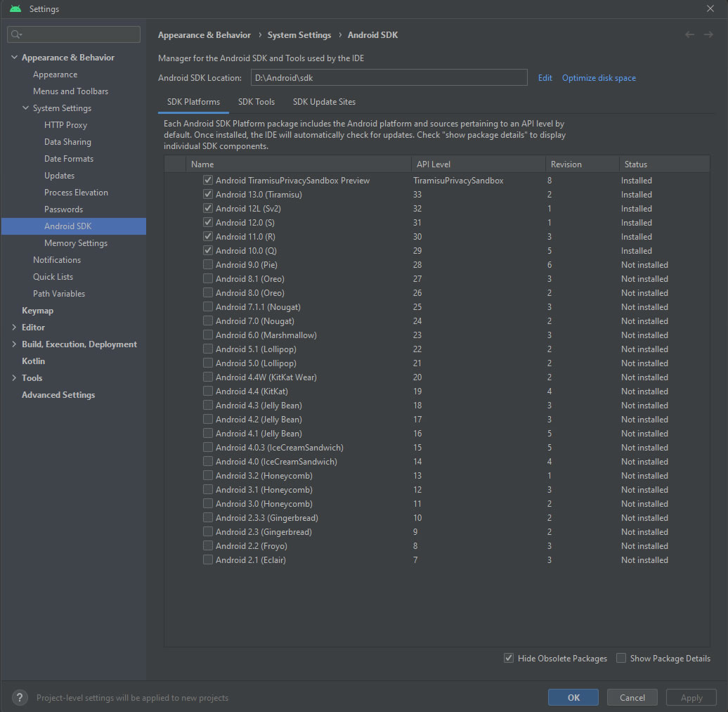This screenshot has width=728, height=712.
Task: Select Android 4.4W (KitKat Wear) row name
Action: click(266, 377)
